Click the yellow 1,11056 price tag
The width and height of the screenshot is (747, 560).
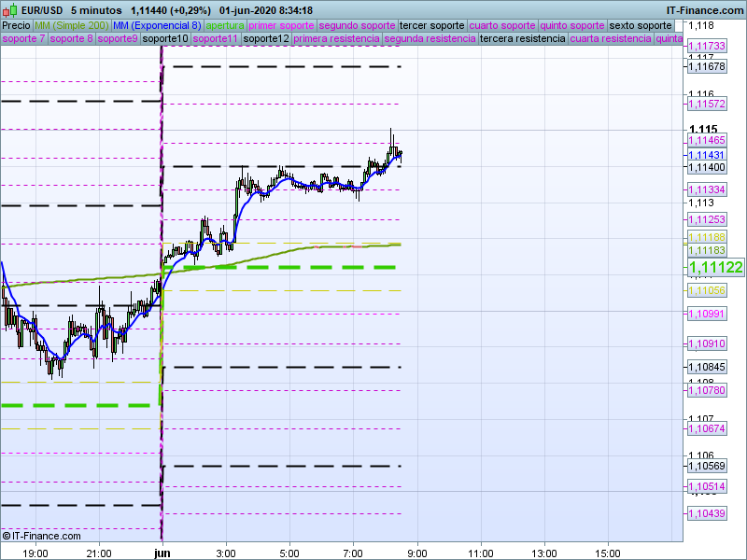[x=707, y=290]
